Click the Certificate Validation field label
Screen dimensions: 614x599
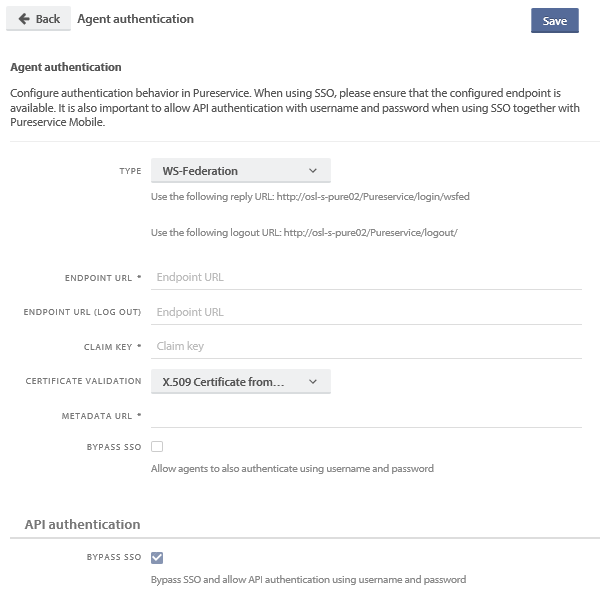coord(83,381)
